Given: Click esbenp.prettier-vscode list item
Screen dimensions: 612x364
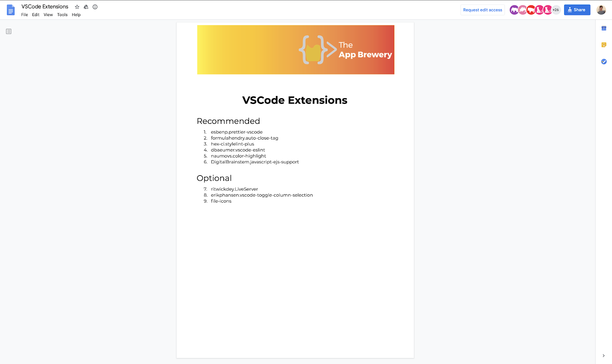Looking at the screenshot, I should click(237, 132).
